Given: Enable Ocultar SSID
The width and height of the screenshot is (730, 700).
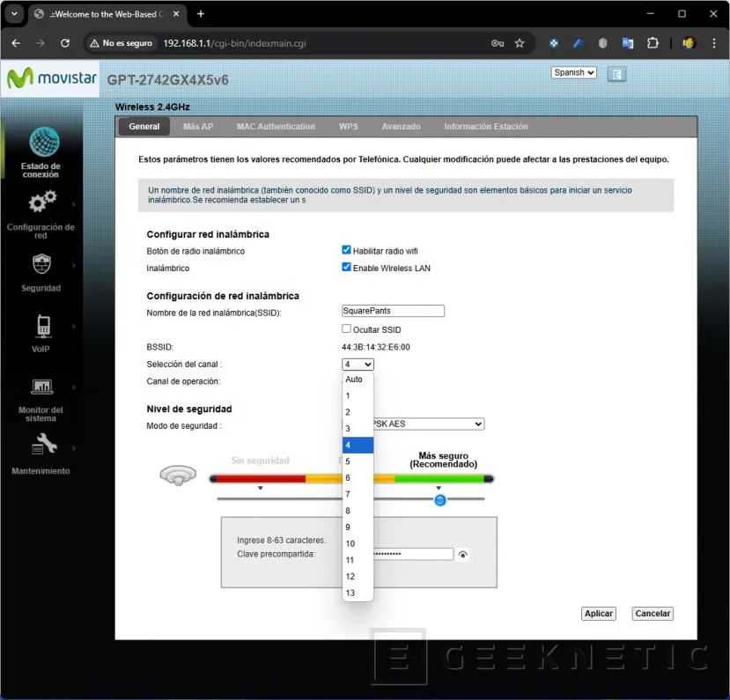Looking at the screenshot, I should click(x=346, y=328).
